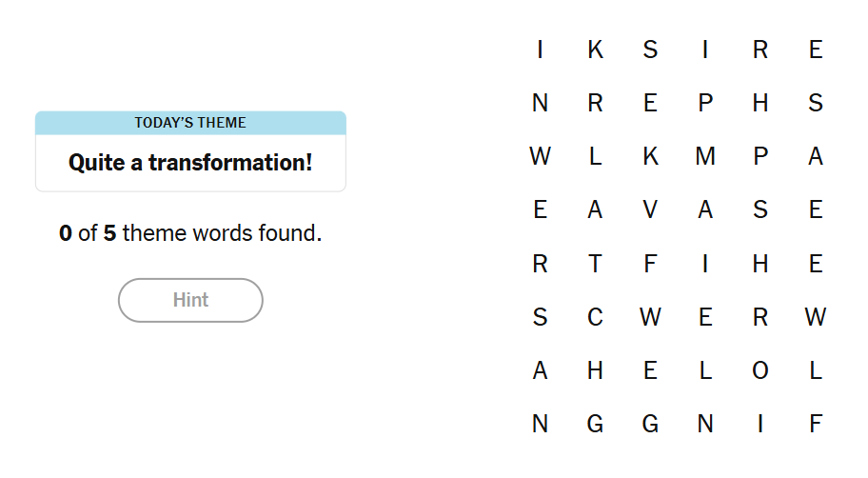Image resolution: width=868 pixels, height=478 pixels.
Task: Select the W in the third row
Action: pyautogui.click(x=540, y=157)
